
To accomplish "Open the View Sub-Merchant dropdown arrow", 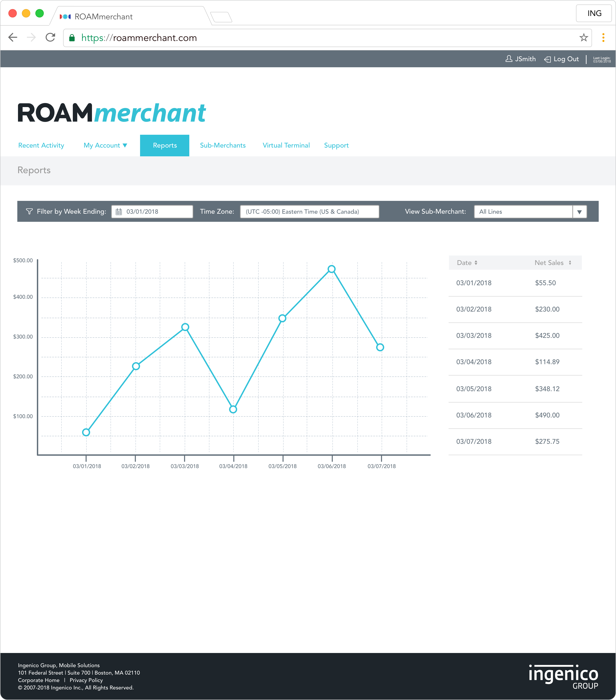I will coord(579,212).
